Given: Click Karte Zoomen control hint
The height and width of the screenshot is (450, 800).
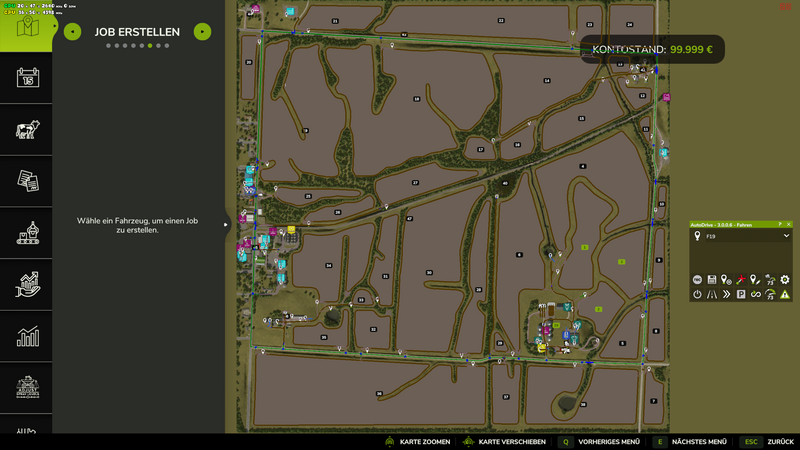Looking at the screenshot, I should (x=417, y=442).
